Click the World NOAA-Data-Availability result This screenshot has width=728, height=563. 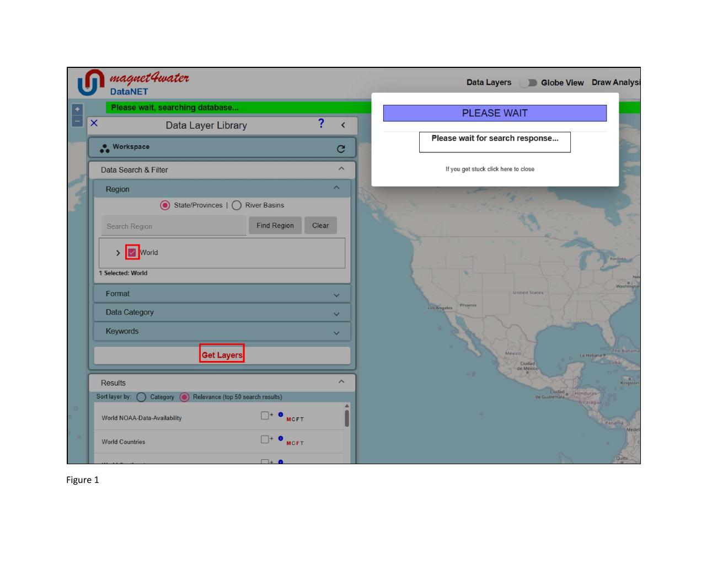click(x=142, y=418)
